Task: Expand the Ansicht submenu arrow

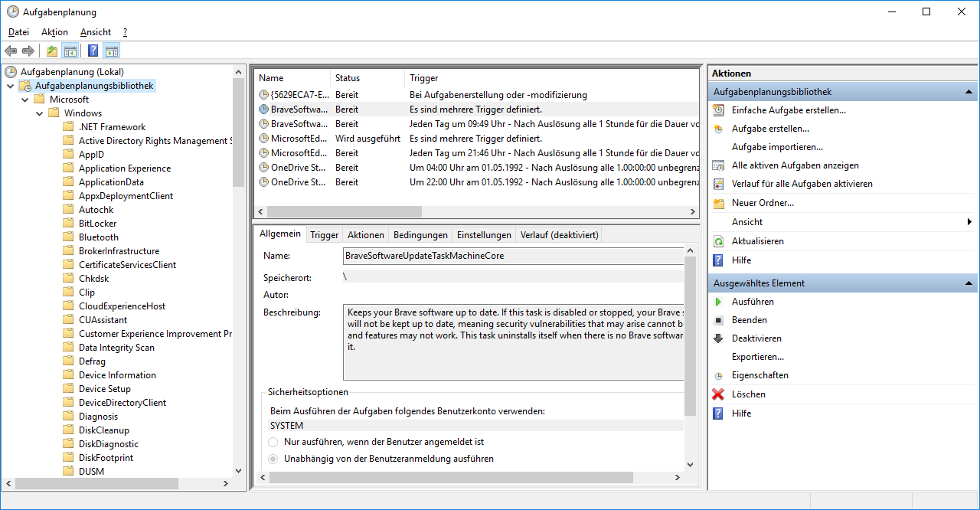Action: tap(970, 222)
